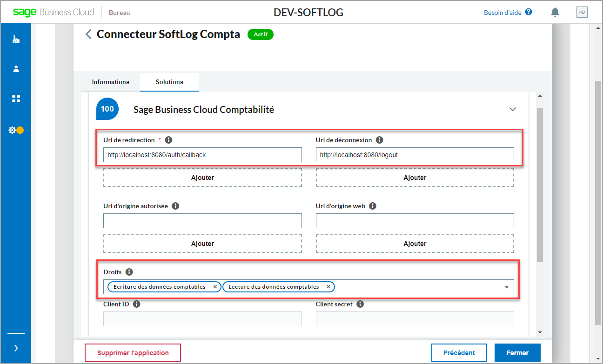Show info for Url de déconnexion

tap(379, 140)
